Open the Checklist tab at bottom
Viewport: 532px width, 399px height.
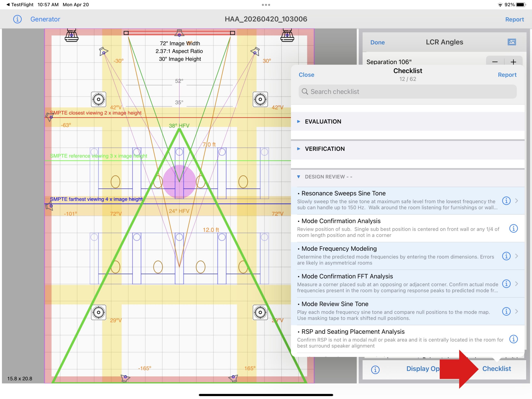(496, 368)
